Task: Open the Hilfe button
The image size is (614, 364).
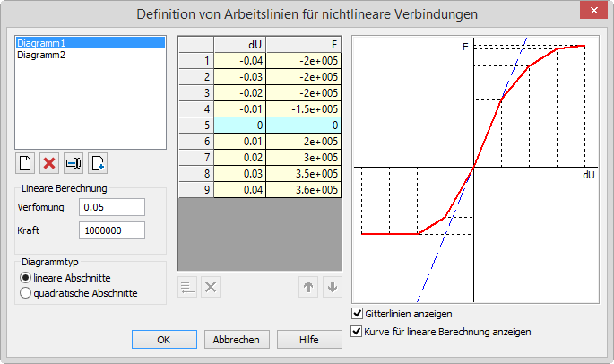Action: point(309,339)
